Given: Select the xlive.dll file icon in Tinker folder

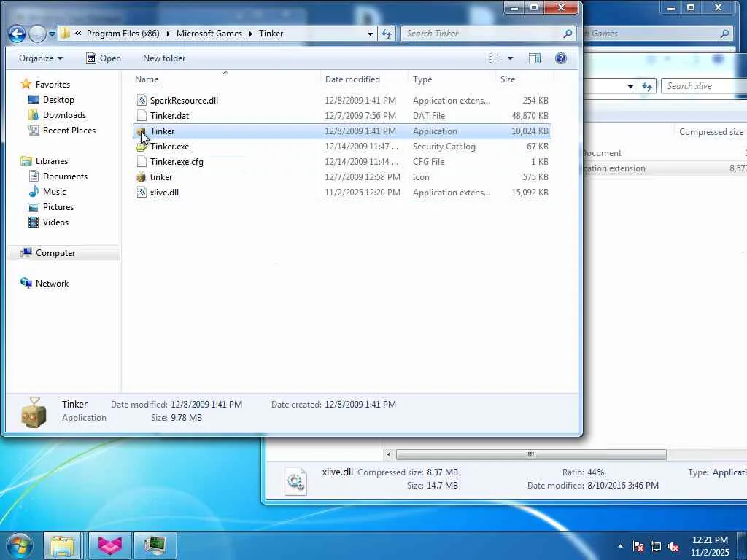Looking at the screenshot, I should [x=142, y=192].
